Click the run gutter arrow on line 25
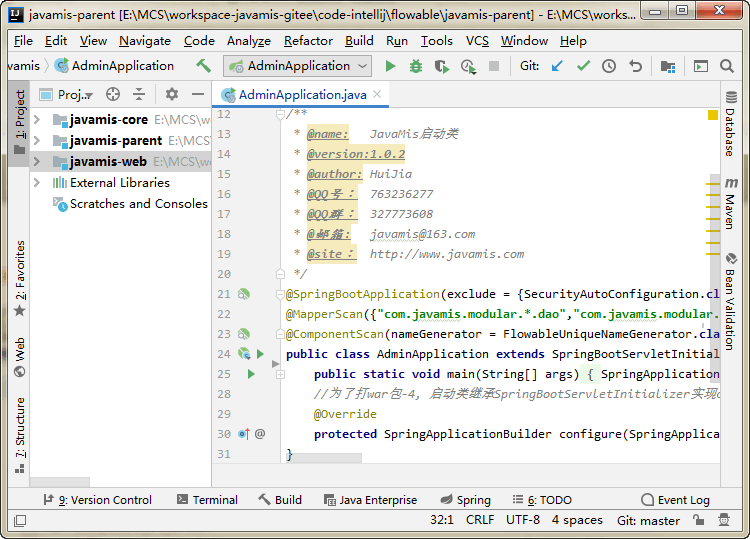This screenshot has width=750, height=539. pyautogui.click(x=251, y=374)
